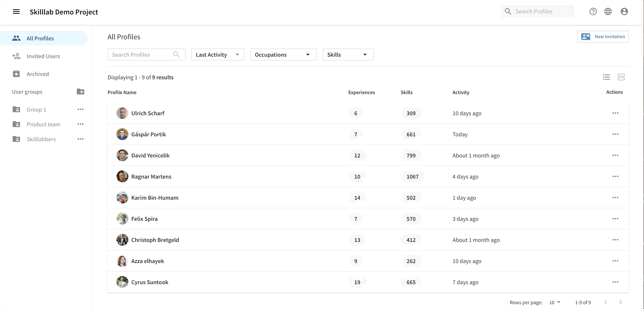Screen dimensions: 644x309
Task: Click Cyrus Suntook's avatar photo
Action: coord(122,282)
